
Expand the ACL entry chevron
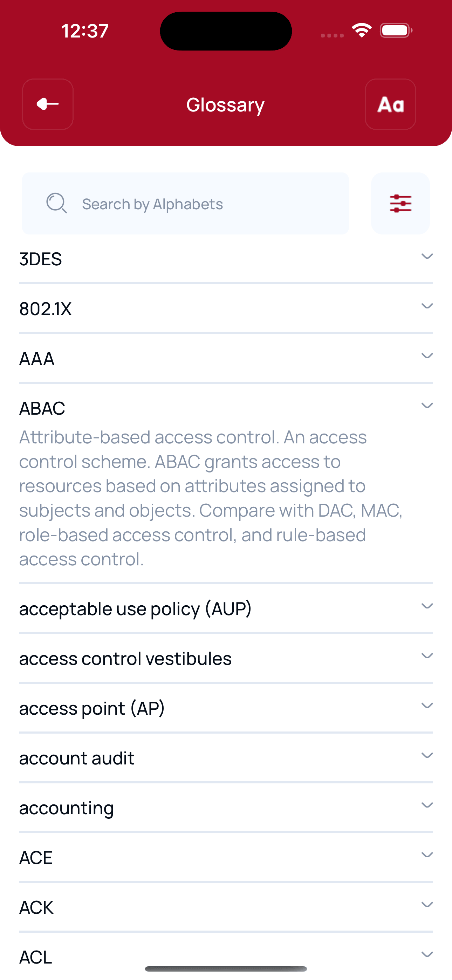tap(427, 954)
